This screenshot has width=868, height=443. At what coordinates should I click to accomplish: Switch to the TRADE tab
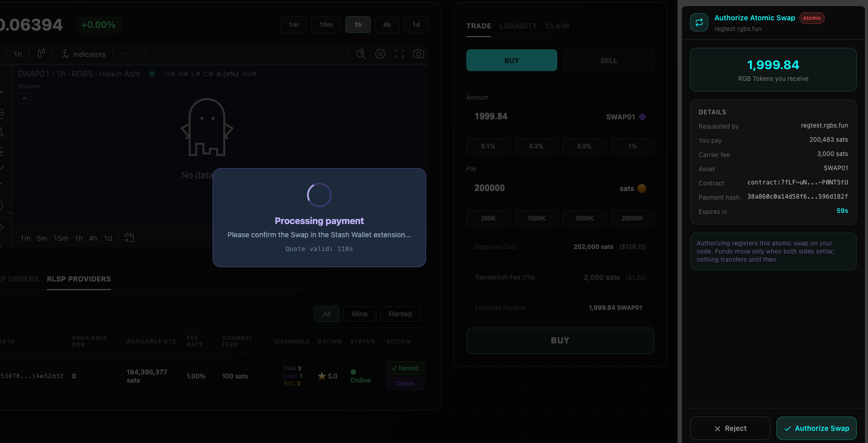point(478,26)
